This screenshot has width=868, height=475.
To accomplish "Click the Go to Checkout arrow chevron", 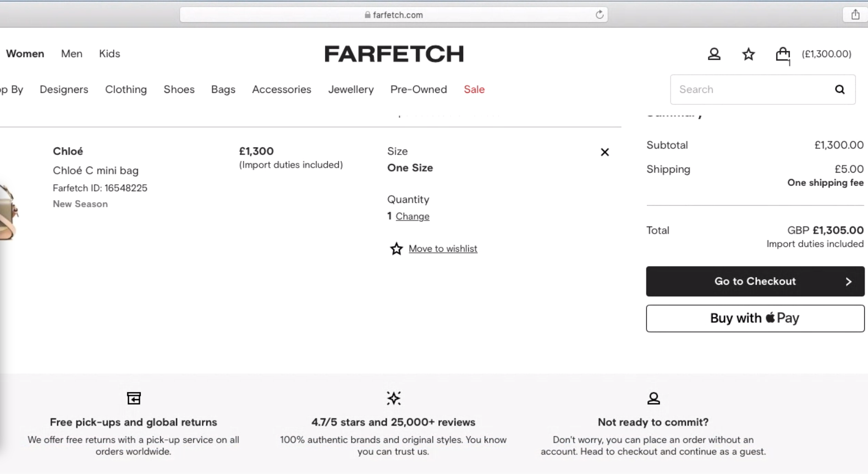I will tap(849, 281).
